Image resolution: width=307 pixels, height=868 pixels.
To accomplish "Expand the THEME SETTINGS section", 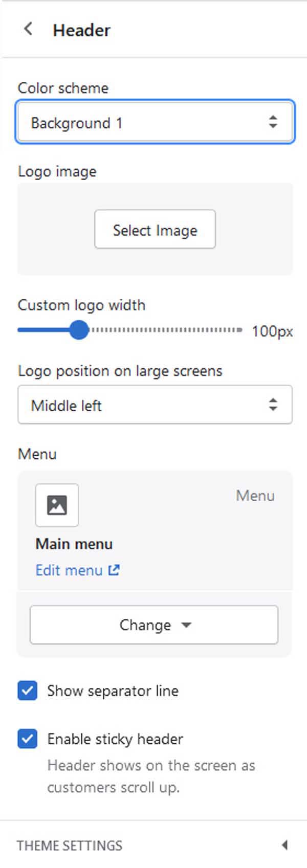I will click(x=153, y=845).
